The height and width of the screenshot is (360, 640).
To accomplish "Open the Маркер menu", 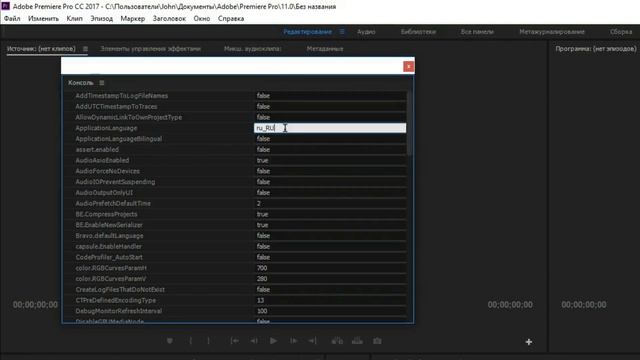I will [x=133, y=19].
